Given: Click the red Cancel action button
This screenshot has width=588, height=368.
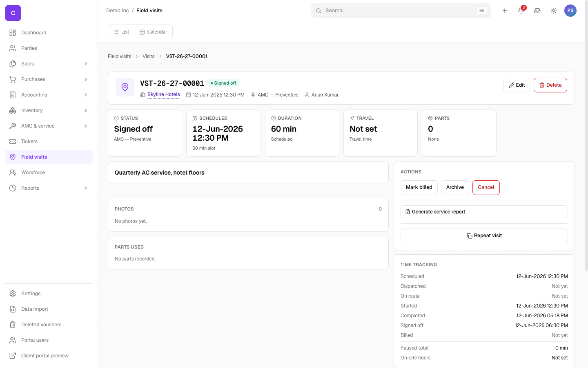Looking at the screenshot, I should [486, 188].
